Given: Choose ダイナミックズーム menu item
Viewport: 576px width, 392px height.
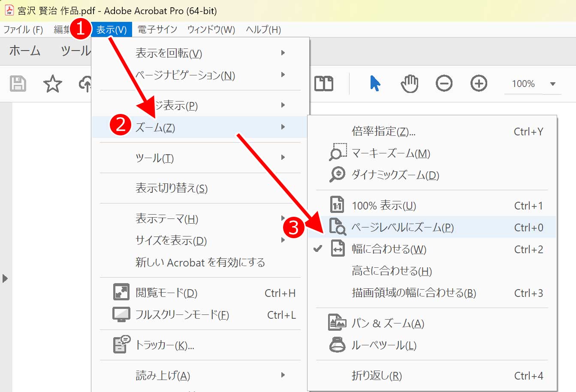Looking at the screenshot, I should tap(432, 175).
